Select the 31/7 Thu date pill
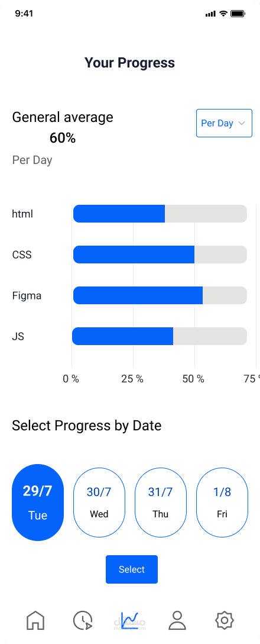The image size is (260, 644). tap(161, 503)
